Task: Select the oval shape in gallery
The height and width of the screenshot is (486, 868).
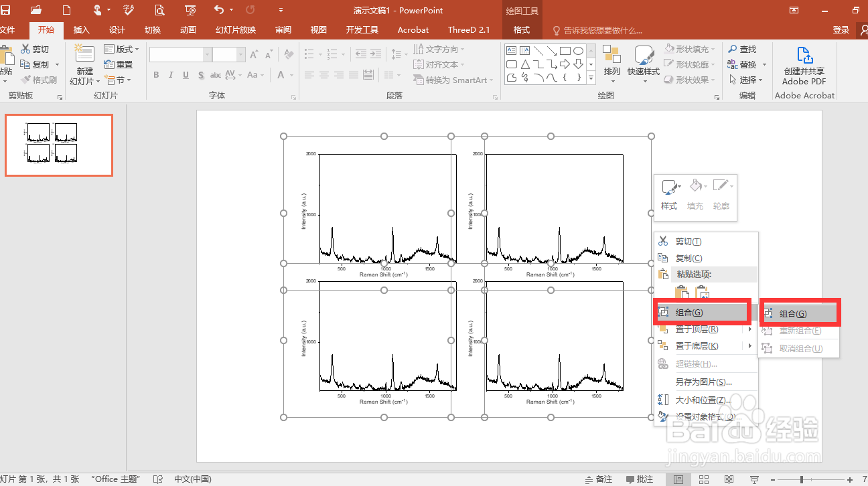Action: pos(578,50)
